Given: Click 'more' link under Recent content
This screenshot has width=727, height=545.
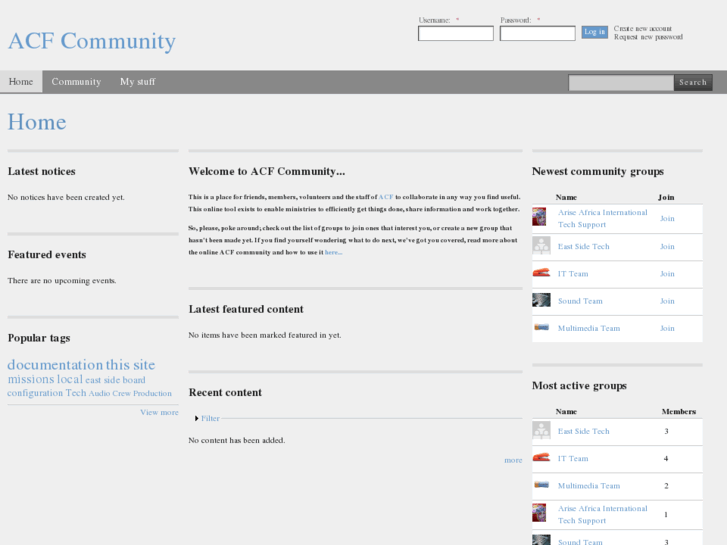Looking at the screenshot, I should tap(513, 460).
